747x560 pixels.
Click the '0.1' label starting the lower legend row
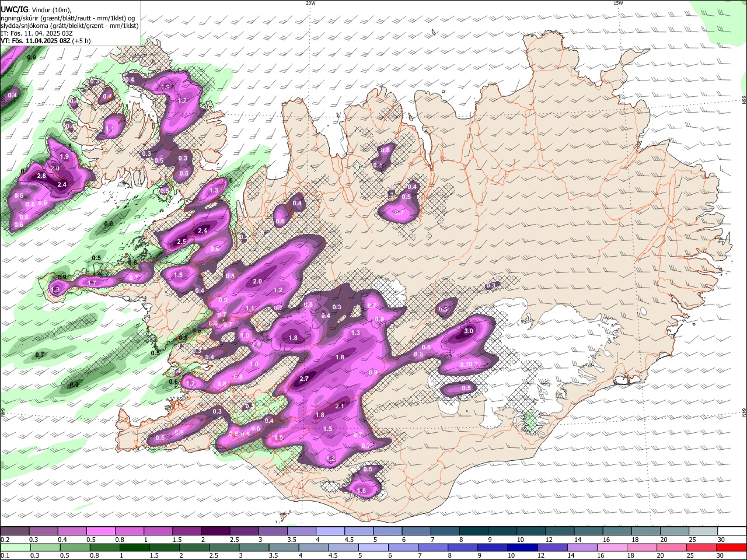coord(5,555)
